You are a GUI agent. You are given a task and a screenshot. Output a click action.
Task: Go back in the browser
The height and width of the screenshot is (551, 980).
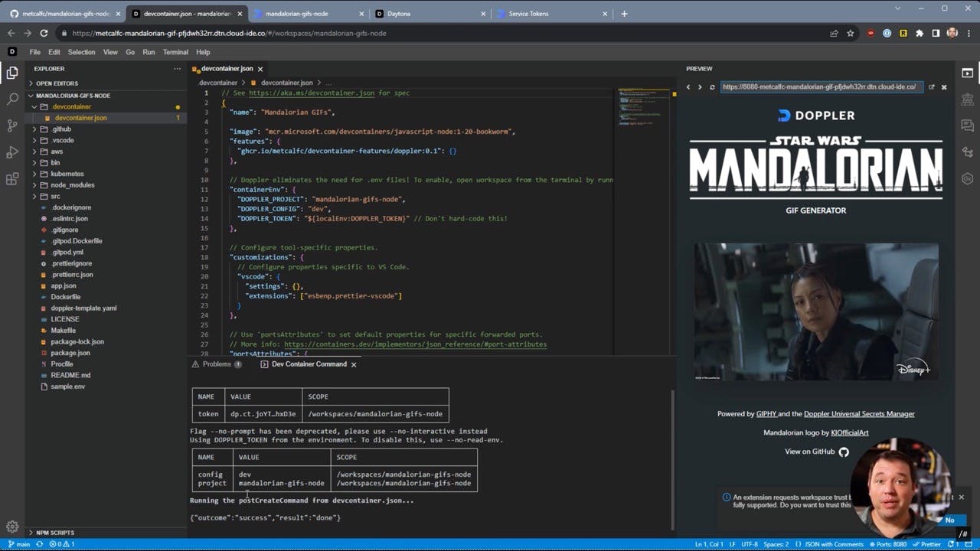11,33
